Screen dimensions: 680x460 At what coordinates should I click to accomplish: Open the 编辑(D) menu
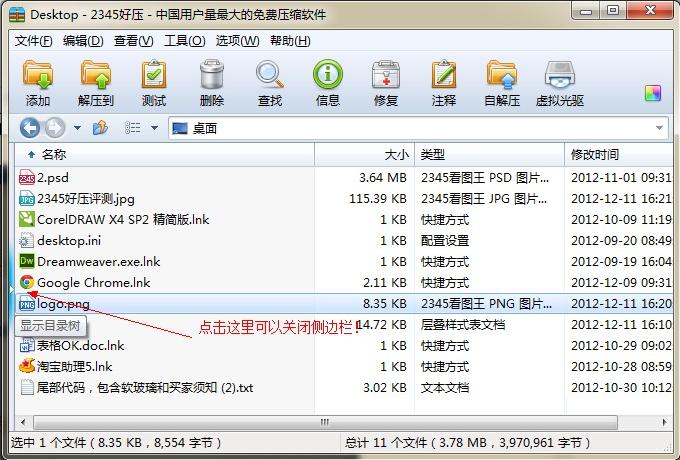pos(83,41)
